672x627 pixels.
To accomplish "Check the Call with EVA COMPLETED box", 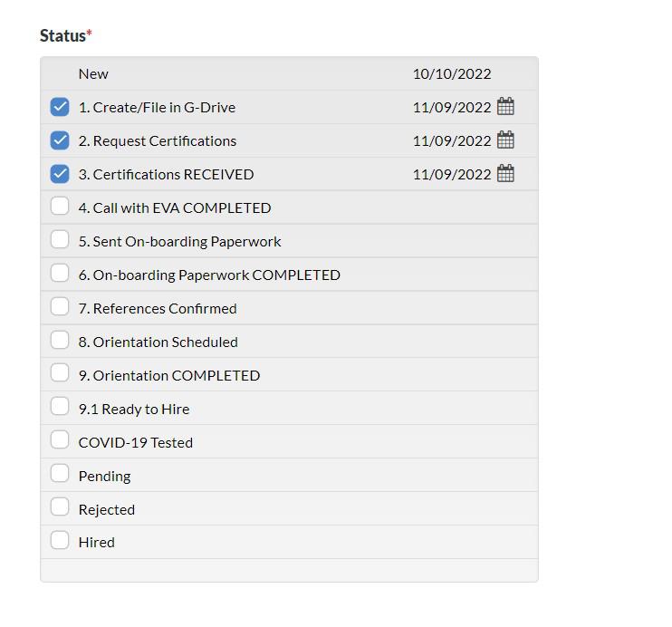I will 60,207.
